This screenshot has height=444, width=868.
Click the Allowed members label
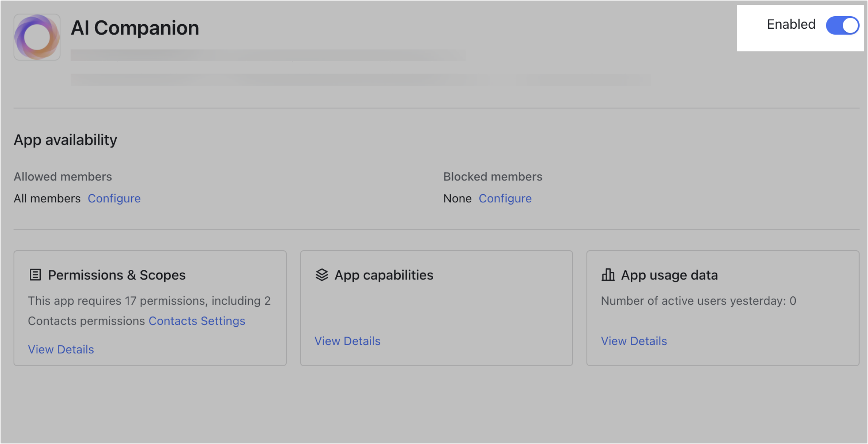tap(63, 177)
